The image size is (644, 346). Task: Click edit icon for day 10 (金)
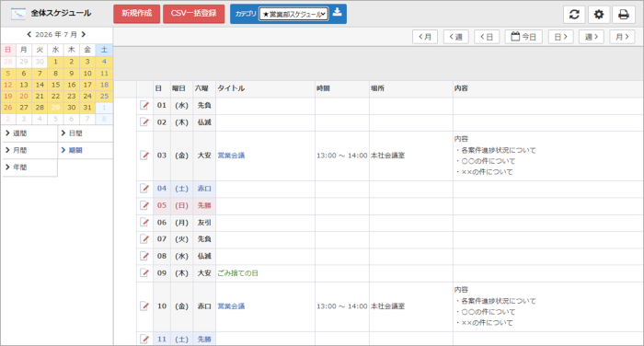point(144,306)
